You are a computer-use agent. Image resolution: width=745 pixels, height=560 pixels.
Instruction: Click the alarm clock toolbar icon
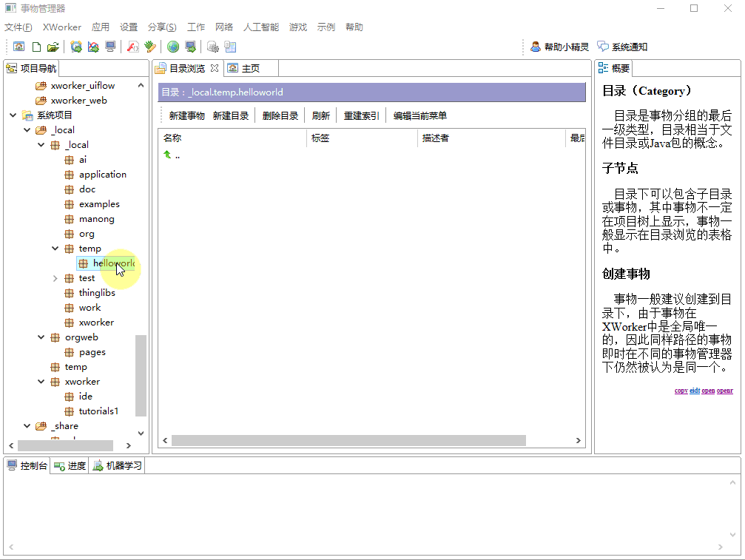[x=75, y=47]
